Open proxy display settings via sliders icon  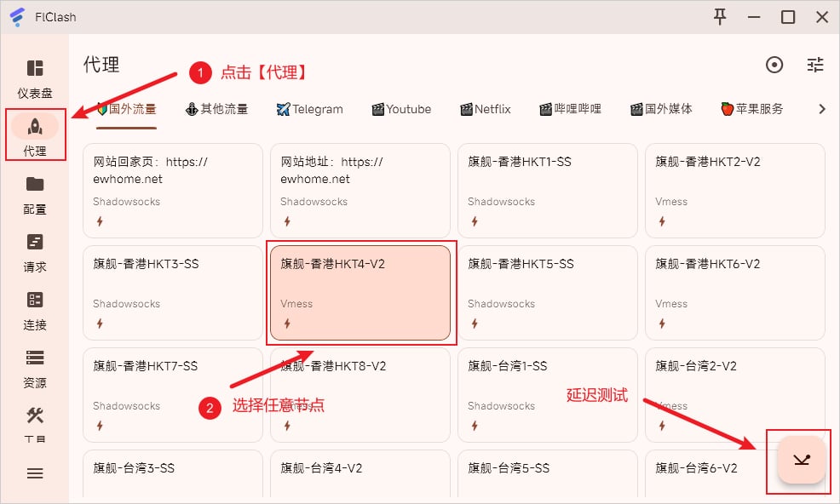coord(814,65)
